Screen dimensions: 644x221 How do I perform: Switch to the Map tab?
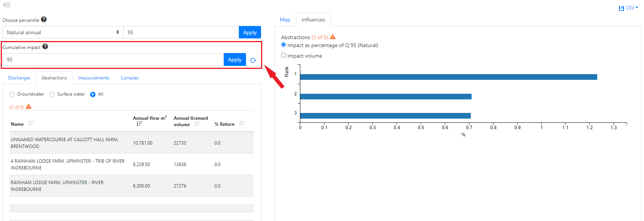point(285,20)
